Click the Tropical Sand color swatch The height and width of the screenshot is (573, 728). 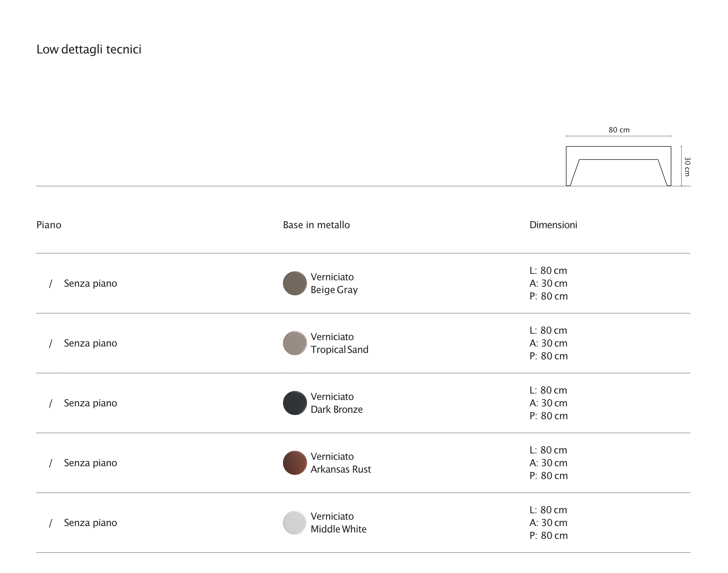295,343
